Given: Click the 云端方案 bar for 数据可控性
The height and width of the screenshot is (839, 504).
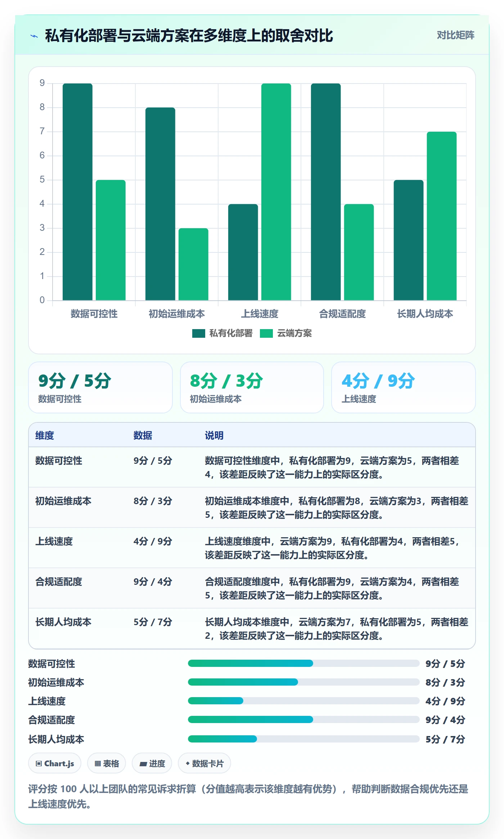Looking at the screenshot, I should (111, 240).
